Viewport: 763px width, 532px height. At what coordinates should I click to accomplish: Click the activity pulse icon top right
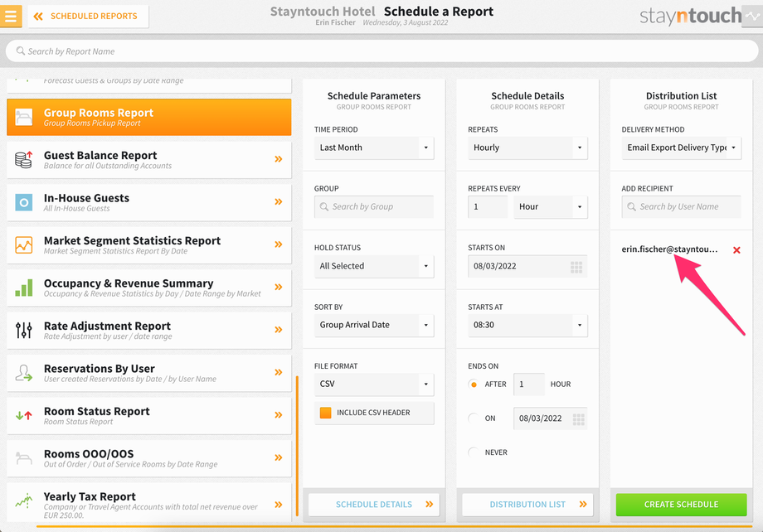(752, 16)
